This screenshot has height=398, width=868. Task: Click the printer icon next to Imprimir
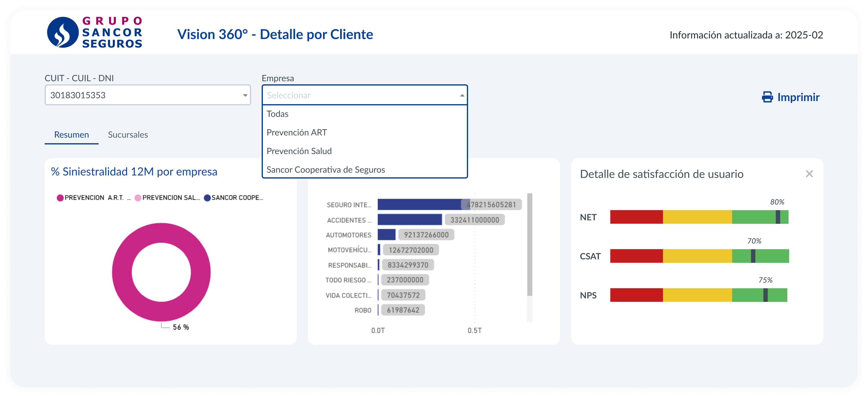click(767, 97)
